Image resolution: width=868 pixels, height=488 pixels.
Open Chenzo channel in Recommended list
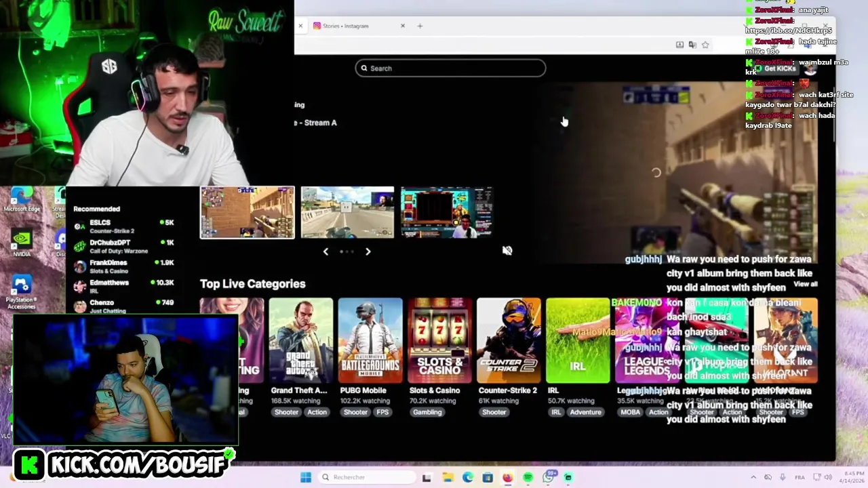[123, 306]
